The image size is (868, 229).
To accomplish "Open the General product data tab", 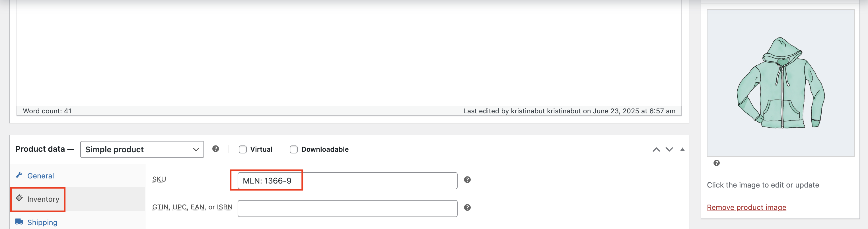I will tap(40, 176).
